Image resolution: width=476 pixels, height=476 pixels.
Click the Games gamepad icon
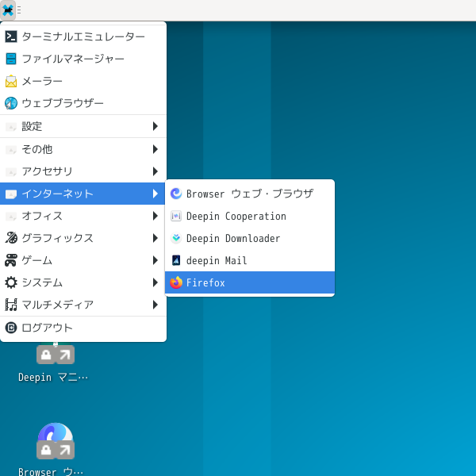pos(11,260)
